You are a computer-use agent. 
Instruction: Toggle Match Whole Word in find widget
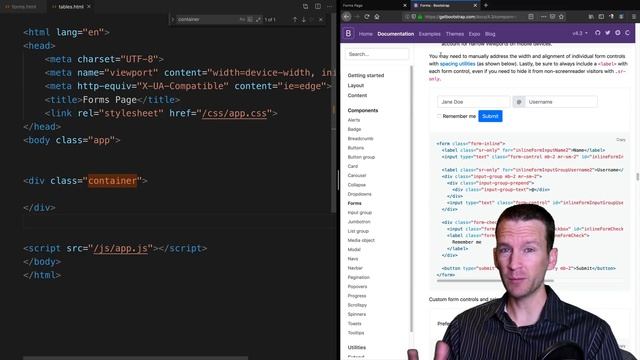tap(250, 20)
